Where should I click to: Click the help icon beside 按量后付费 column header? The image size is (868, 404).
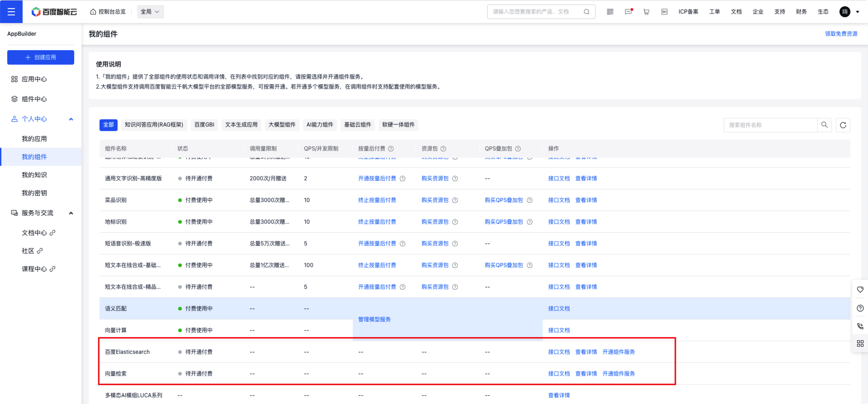pyautogui.click(x=391, y=148)
